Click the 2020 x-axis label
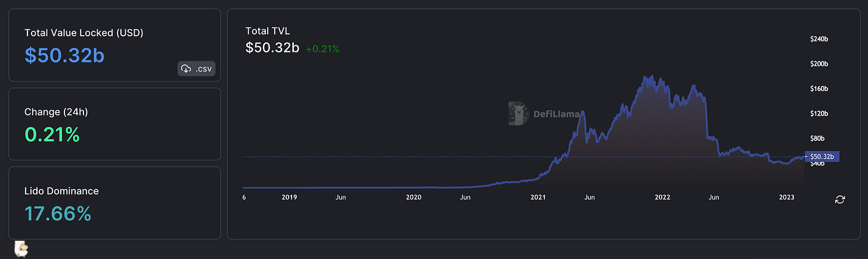This screenshot has width=868, height=259. (x=414, y=197)
